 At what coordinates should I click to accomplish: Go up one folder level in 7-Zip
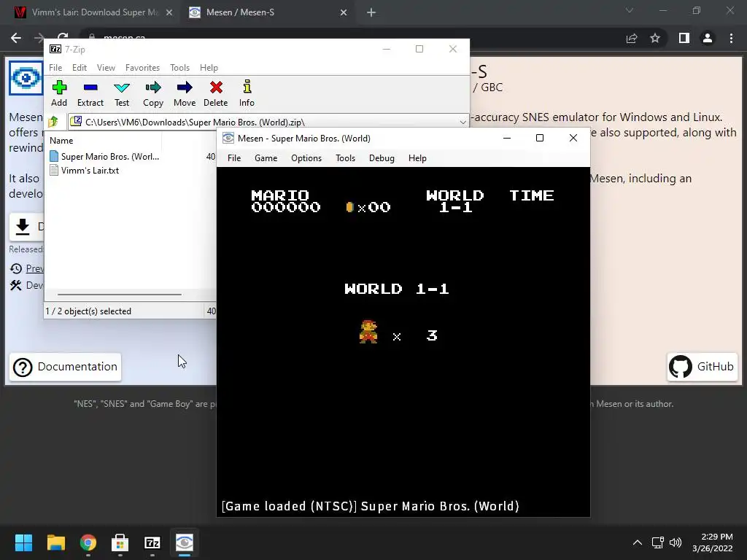[53, 122]
